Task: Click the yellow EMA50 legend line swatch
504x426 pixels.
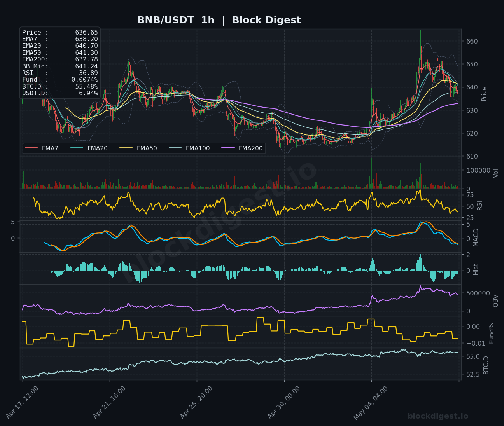Action: [126, 148]
